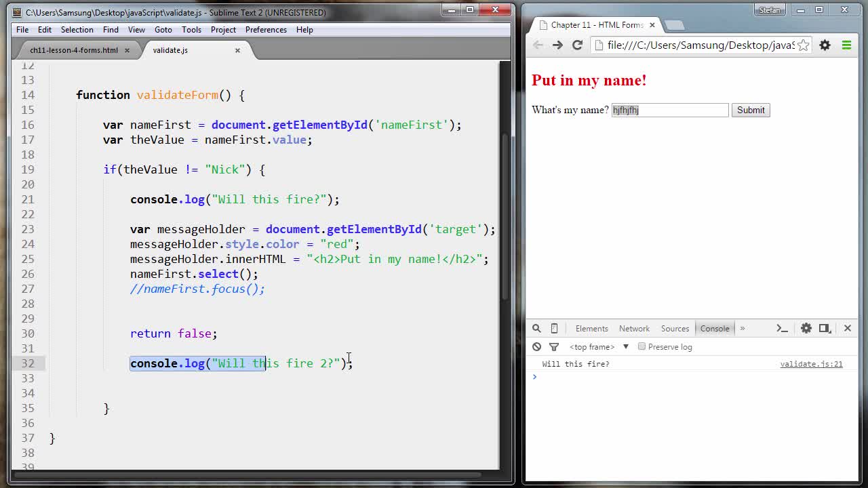Click the '//nameFirst.focus();' comment
This screenshot has height=488, width=868.
197,289
